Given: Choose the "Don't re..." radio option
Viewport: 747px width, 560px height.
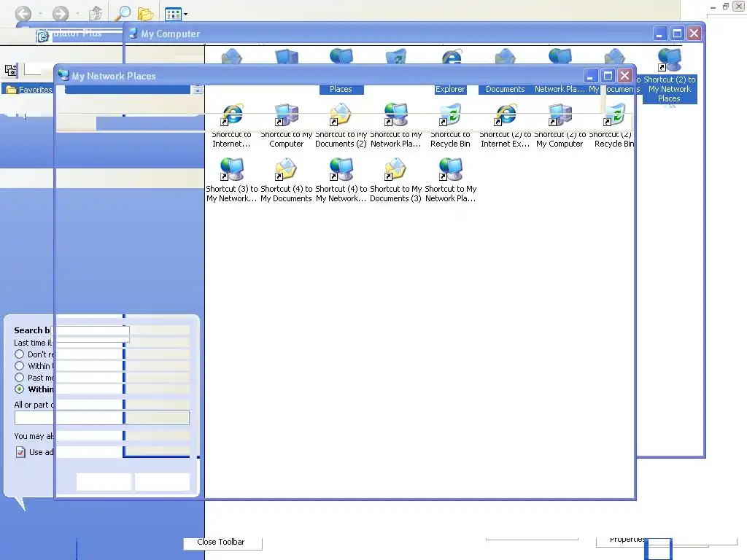Looking at the screenshot, I should (19, 354).
